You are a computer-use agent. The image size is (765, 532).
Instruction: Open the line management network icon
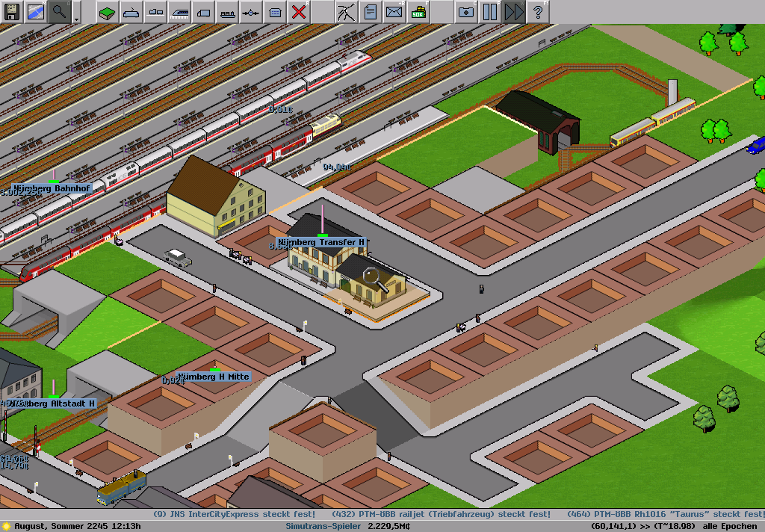tap(346, 11)
